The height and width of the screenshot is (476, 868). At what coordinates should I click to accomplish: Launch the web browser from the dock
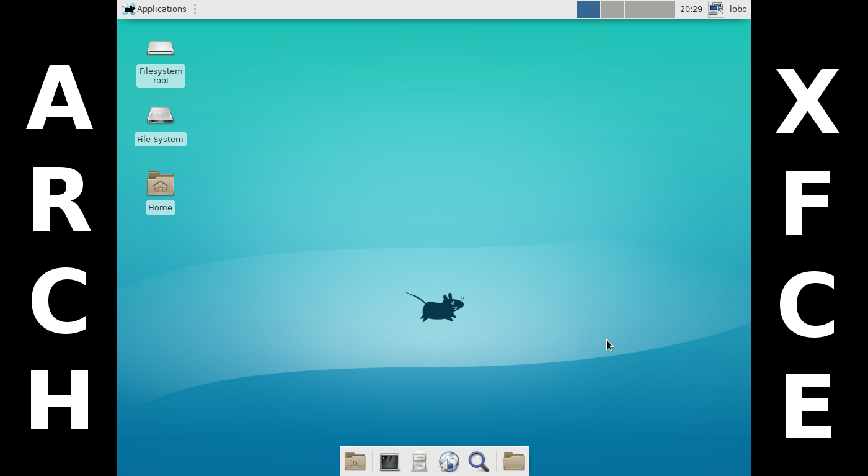(x=449, y=462)
